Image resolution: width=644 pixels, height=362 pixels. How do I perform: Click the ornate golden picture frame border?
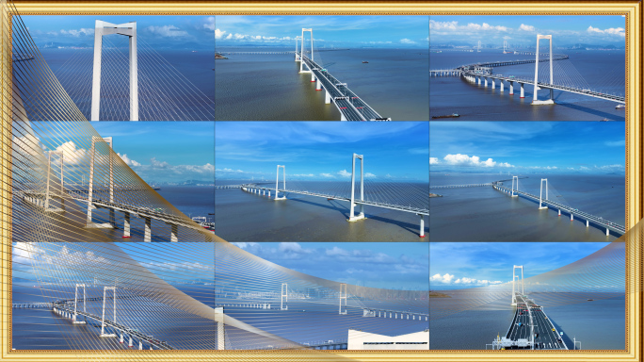322,7
